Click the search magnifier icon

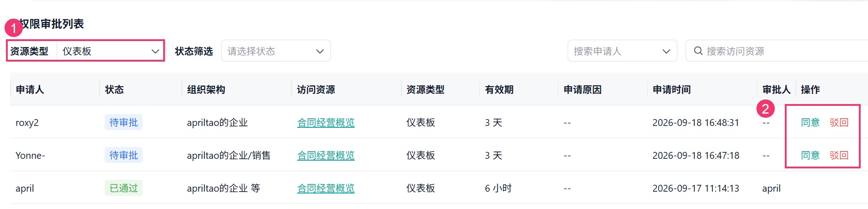point(698,51)
